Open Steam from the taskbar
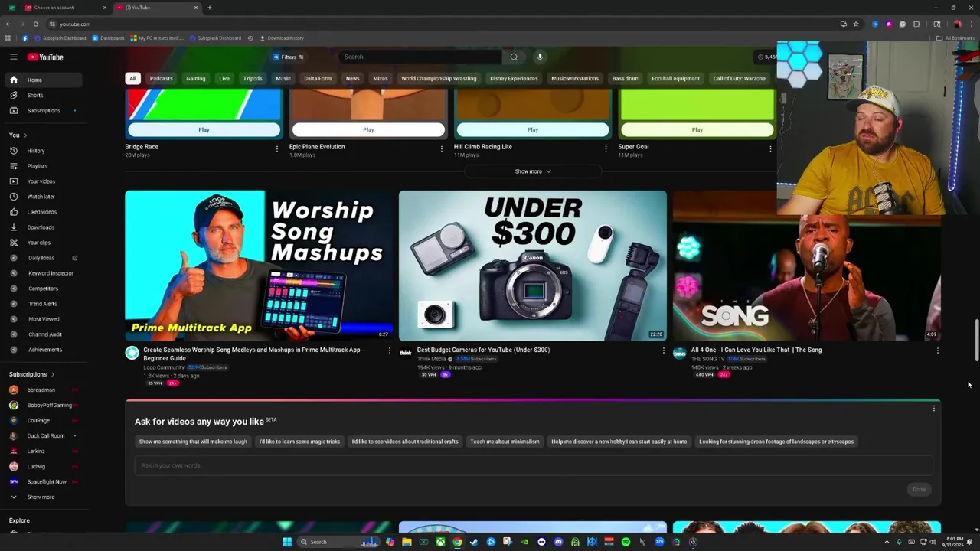 (x=474, y=542)
